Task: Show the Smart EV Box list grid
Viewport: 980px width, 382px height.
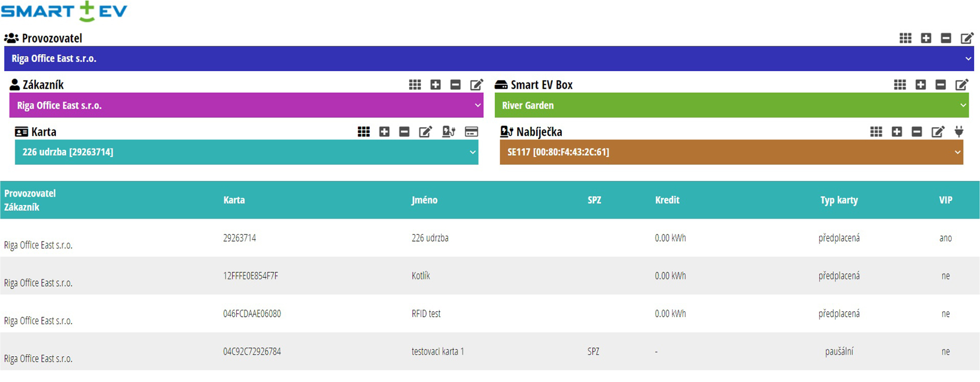Action: pyautogui.click(x=900, y=85)
